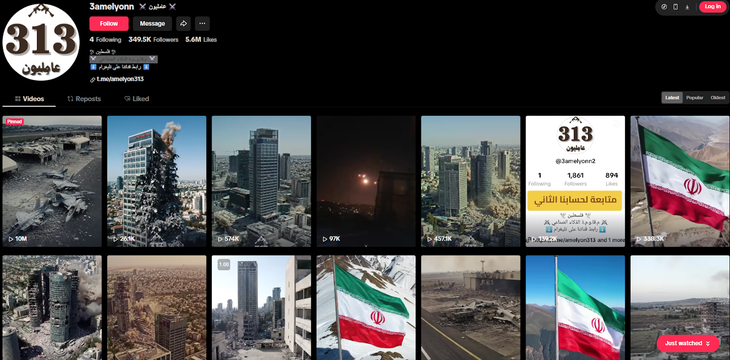Click the compass icon in top-right toolbar
The height and width of the screenshot is (360, 730).
[x=664, y=7]
